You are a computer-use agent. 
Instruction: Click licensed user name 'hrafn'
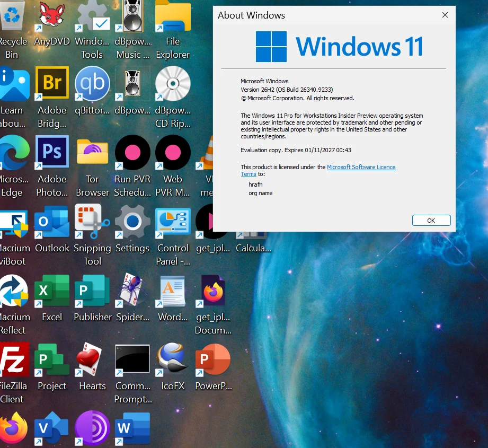(x=255, y=185)
